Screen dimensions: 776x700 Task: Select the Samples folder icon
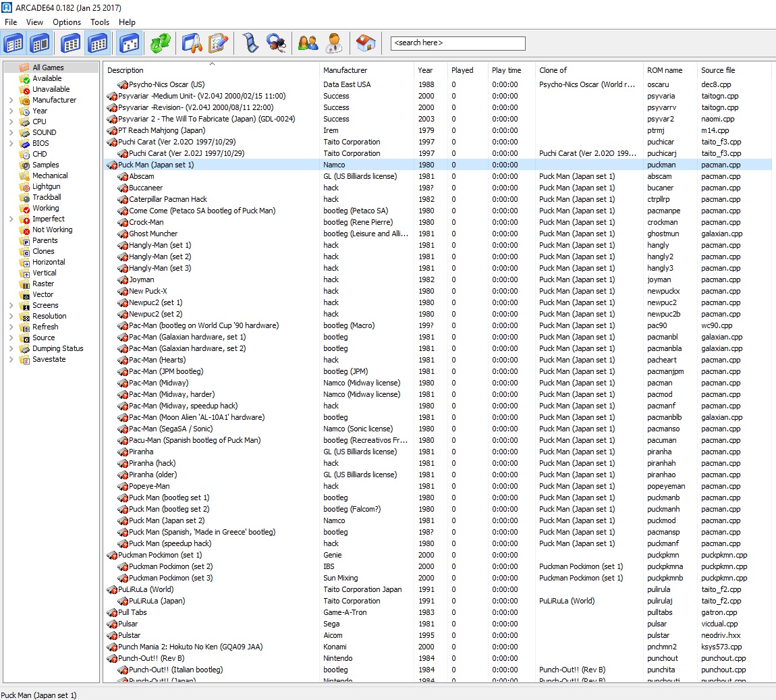25,165
